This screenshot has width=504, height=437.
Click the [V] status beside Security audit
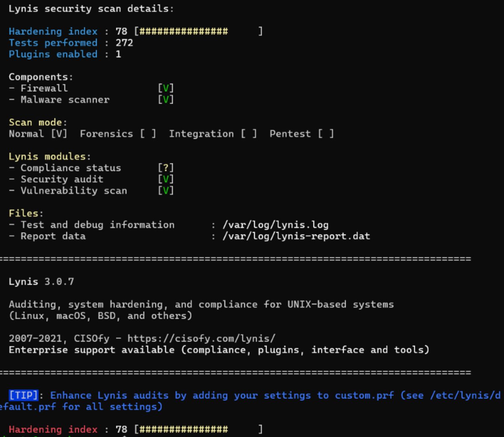(x=166, y=179)
